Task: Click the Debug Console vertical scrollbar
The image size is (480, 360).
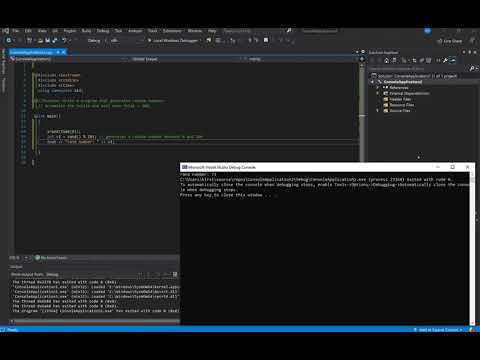Action: 472,248
